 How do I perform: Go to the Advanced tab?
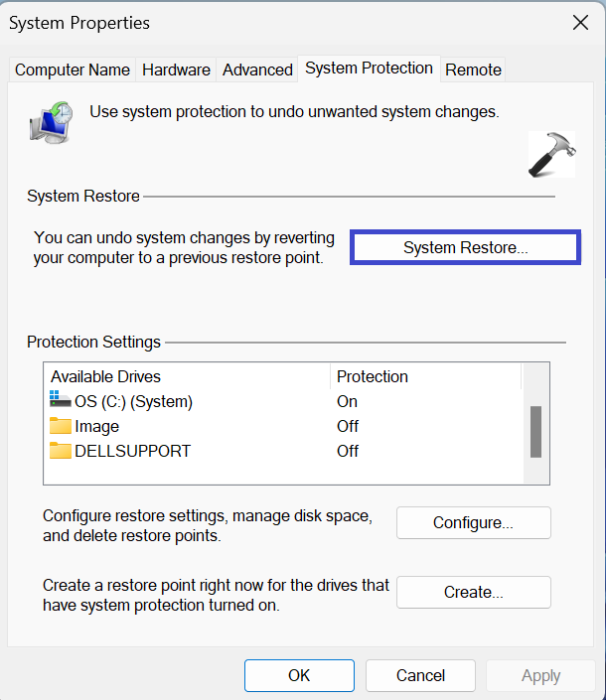(257, 70)
